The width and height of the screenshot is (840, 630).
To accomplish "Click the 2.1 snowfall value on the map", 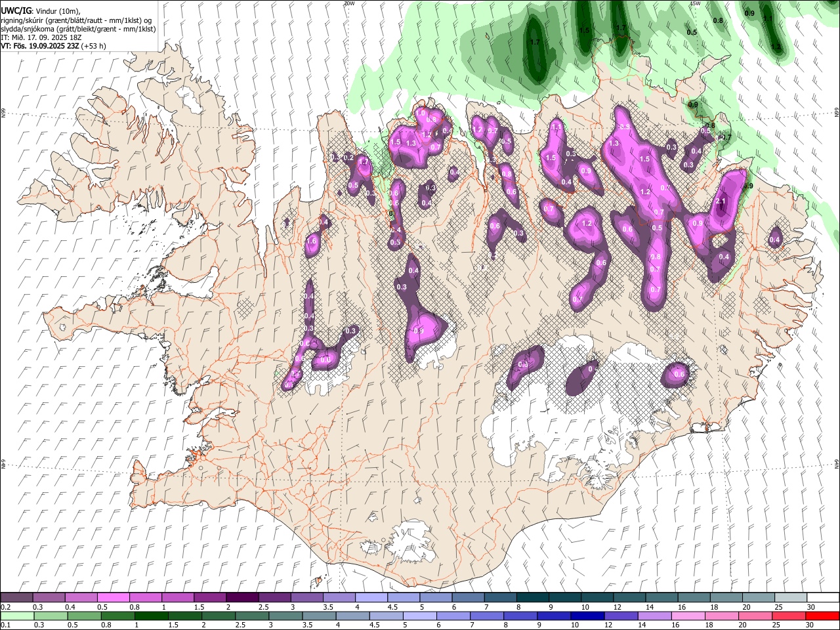I will pyautogui.click(x=720, y=201).
